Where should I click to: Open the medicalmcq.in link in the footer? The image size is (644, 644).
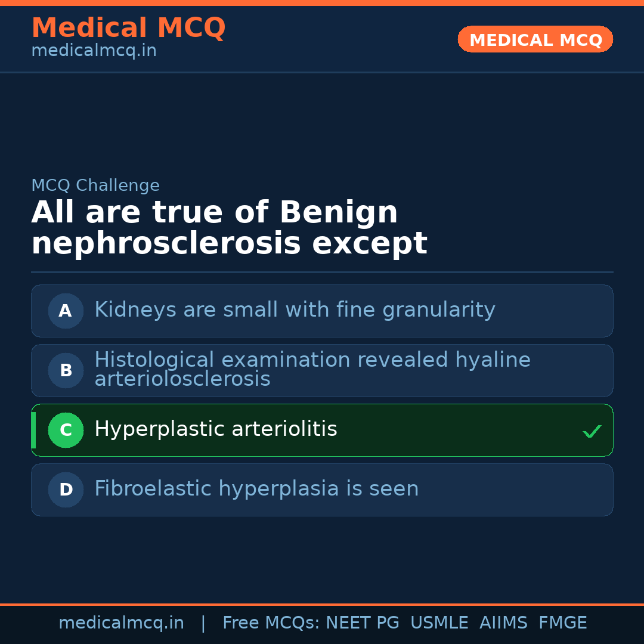(x=121, y=623)
